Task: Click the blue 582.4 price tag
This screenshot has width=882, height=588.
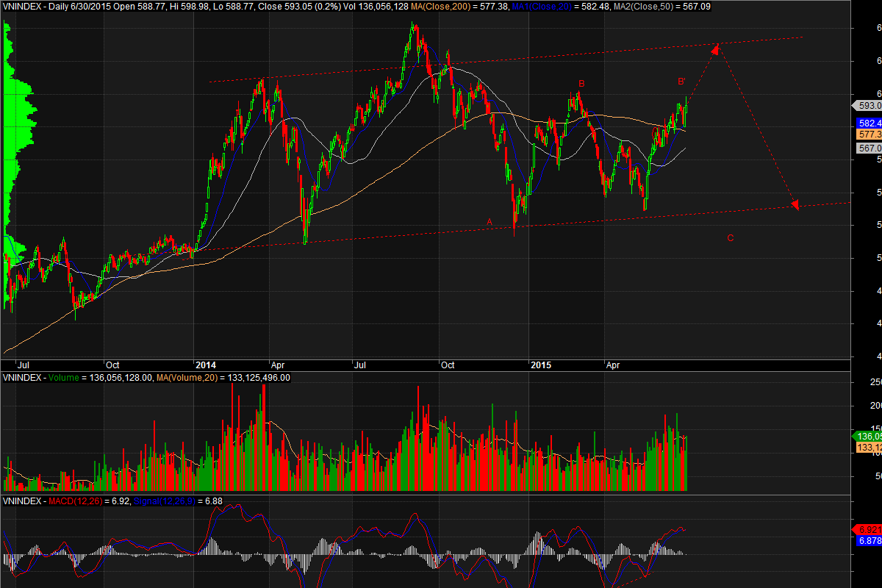Action: [x=867, y=123]
